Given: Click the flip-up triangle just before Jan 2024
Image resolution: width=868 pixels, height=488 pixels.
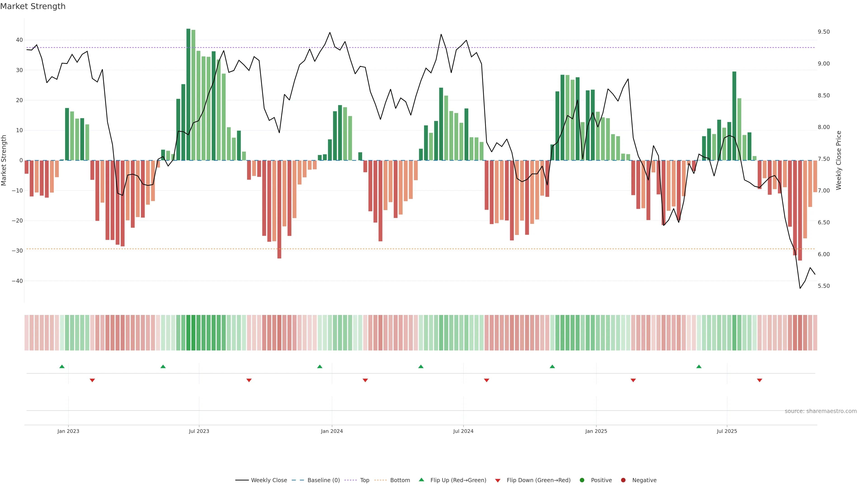Looking at the screenshot, I should click(x=320, y=366).
